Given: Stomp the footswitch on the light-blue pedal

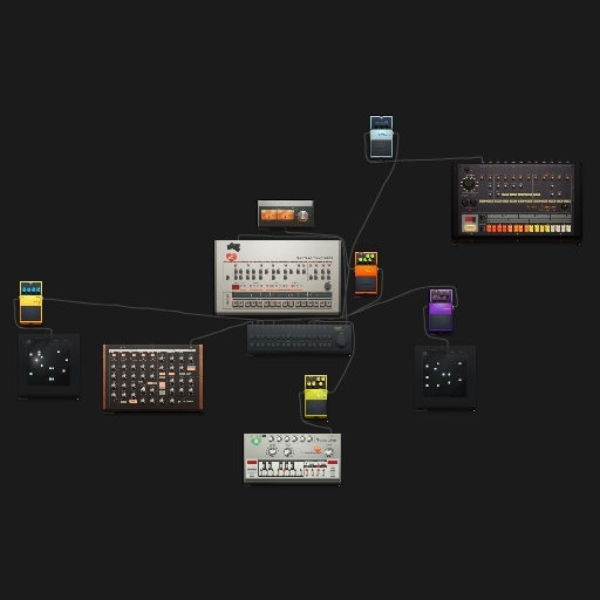Looking at the screenshot, I should point(381,147).
